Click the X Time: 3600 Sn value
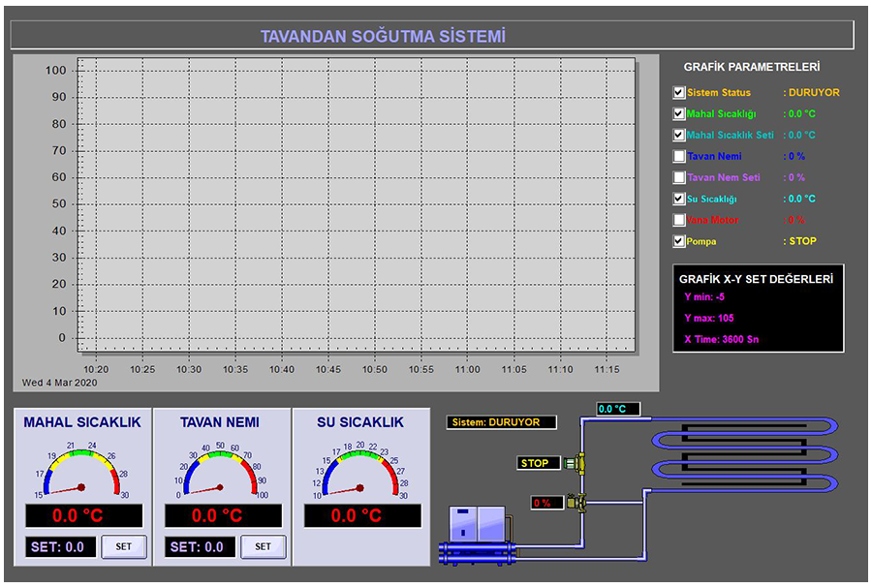Image resolution: width=872 pixels, height=588 pixels. (721, 339)
